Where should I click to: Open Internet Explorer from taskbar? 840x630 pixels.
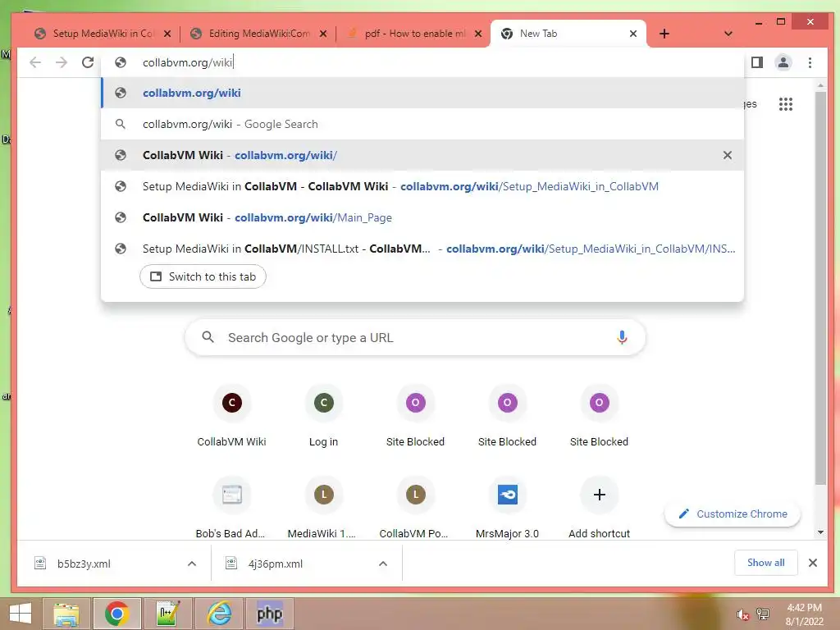click(x=218, y=614)
